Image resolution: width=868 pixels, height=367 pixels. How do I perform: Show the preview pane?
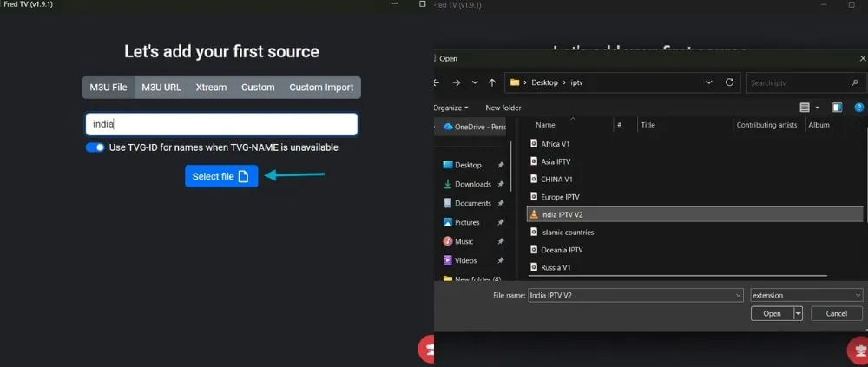coord(838,108)
